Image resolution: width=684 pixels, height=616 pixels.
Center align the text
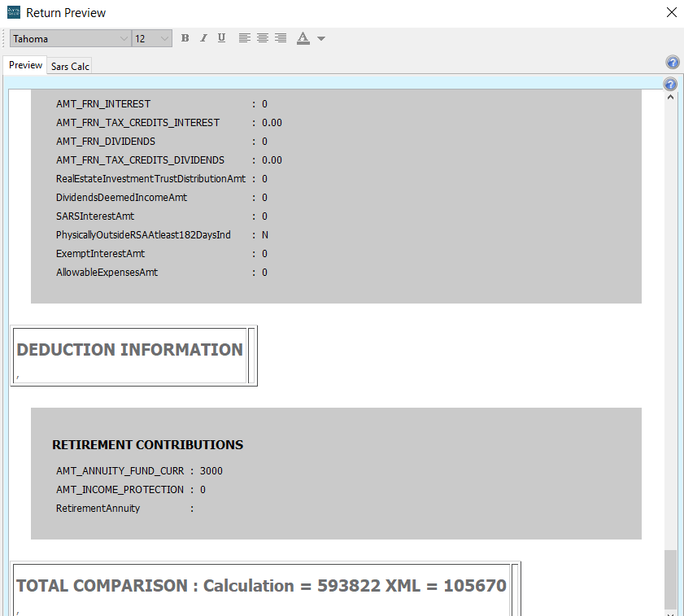263,38
